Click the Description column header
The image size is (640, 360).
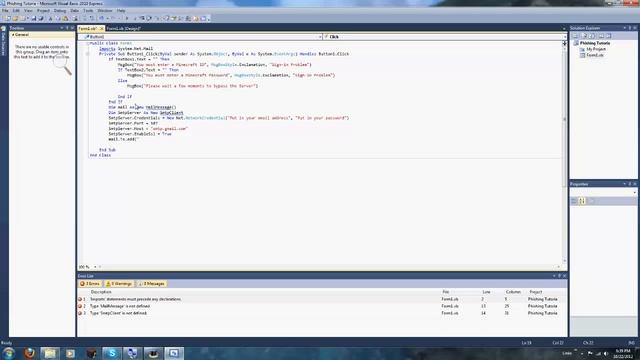coord(101,292)
